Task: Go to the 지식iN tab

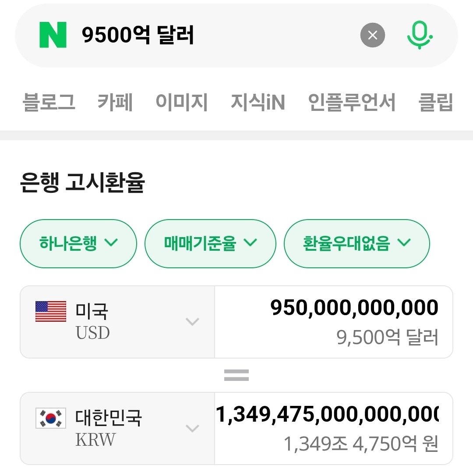Action: (258, 103)
